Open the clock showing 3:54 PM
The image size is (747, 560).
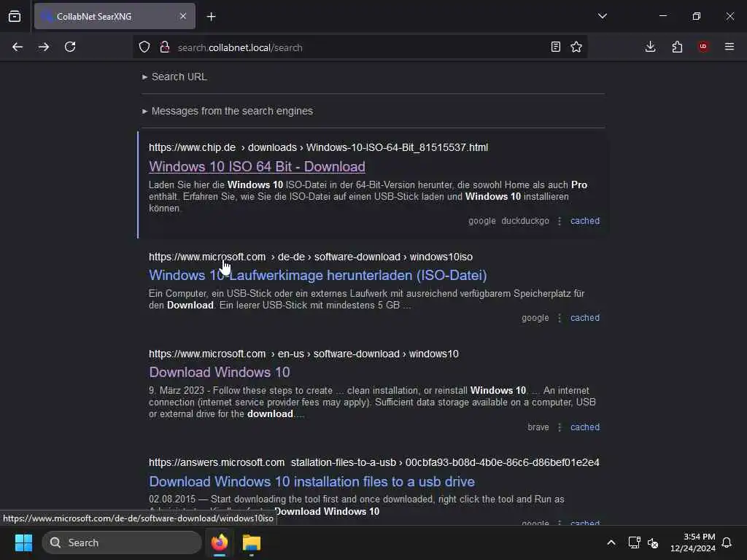coord(693,542)
